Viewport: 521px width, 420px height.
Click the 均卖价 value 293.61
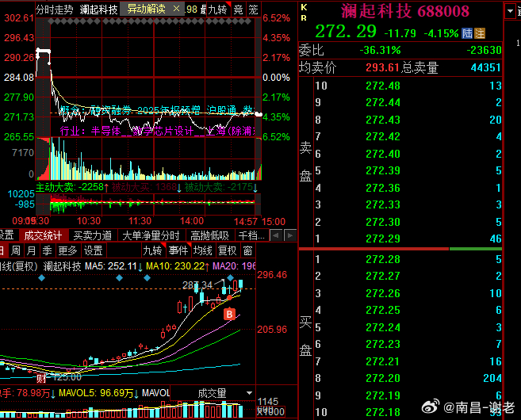pyautogui.click(x=382, y=67)
